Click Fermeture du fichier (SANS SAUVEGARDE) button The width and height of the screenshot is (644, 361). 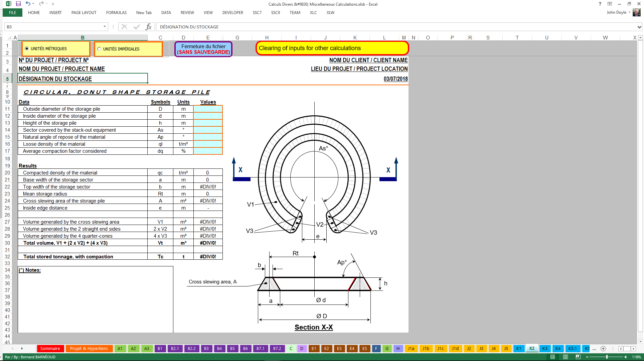[203, 49]
